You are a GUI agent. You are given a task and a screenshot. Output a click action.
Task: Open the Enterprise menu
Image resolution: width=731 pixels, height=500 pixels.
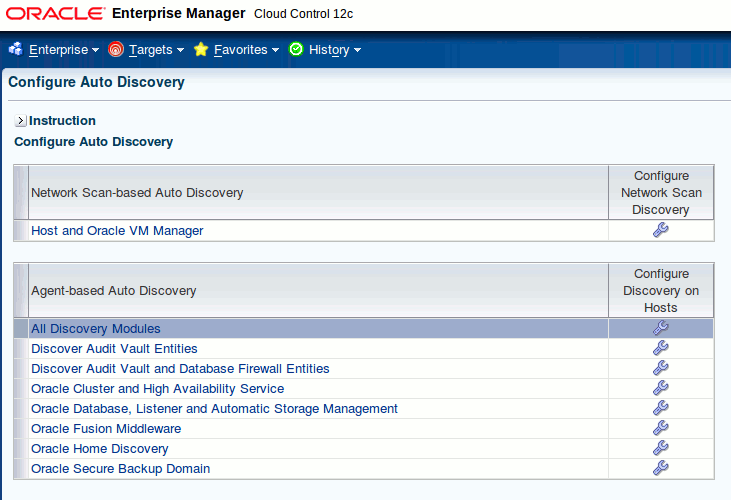[63, 50]
